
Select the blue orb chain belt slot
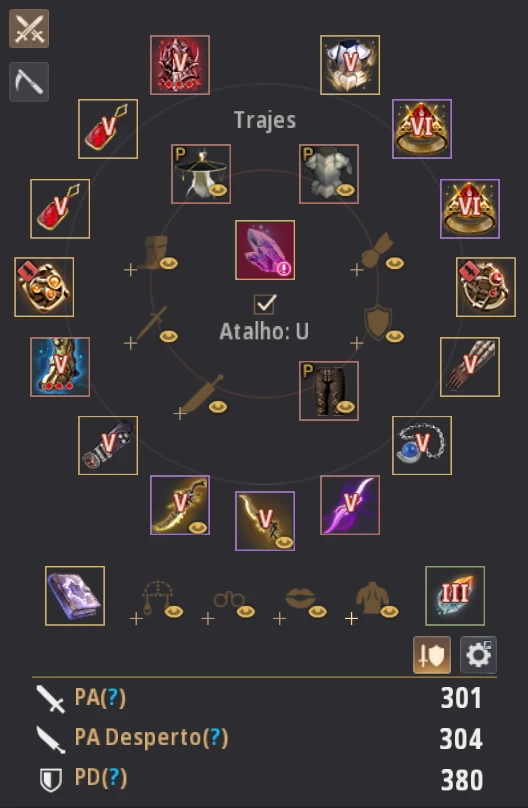click(x=422, y=445)
